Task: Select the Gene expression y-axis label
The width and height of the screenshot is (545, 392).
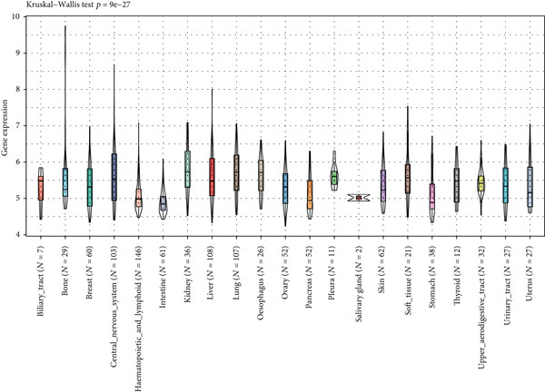Action: (x=5, y=128)
